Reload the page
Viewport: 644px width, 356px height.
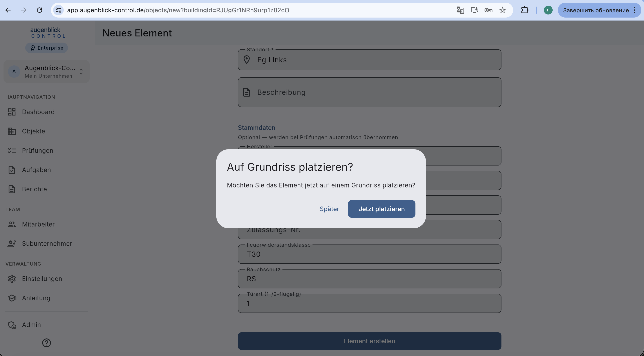coord(40,10)
